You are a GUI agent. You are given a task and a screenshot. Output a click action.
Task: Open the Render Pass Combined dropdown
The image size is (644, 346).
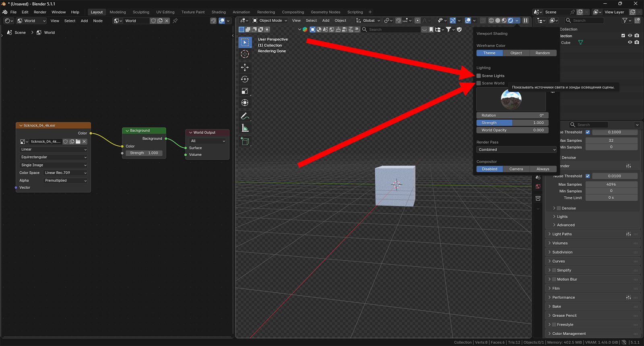(x=516, y=150)
